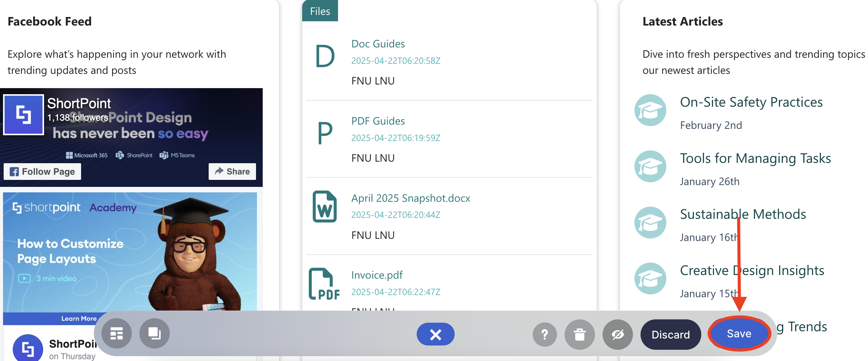Screen dimensions: 868x361
Task: Select the Files tab
Action: click(320, 11)
